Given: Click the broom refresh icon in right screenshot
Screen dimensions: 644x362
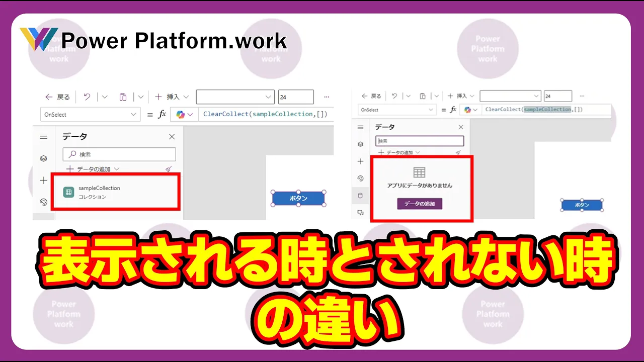Looking at the screenshot, I should point(458,152).
